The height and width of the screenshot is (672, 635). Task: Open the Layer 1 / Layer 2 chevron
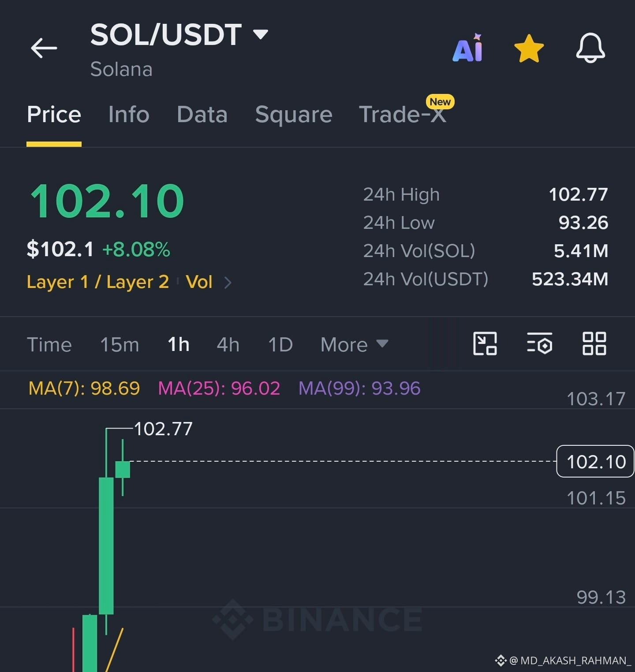(x=228, y=282)
